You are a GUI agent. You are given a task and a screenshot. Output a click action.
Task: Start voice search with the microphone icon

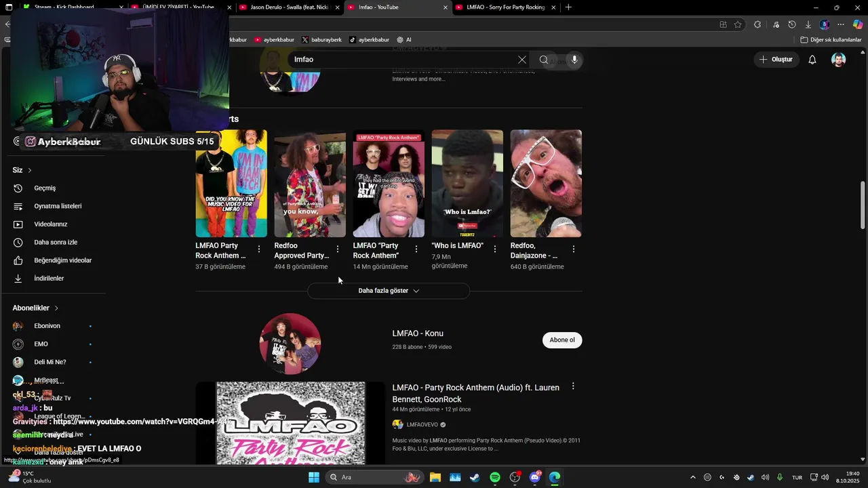[x=574, y=60]
